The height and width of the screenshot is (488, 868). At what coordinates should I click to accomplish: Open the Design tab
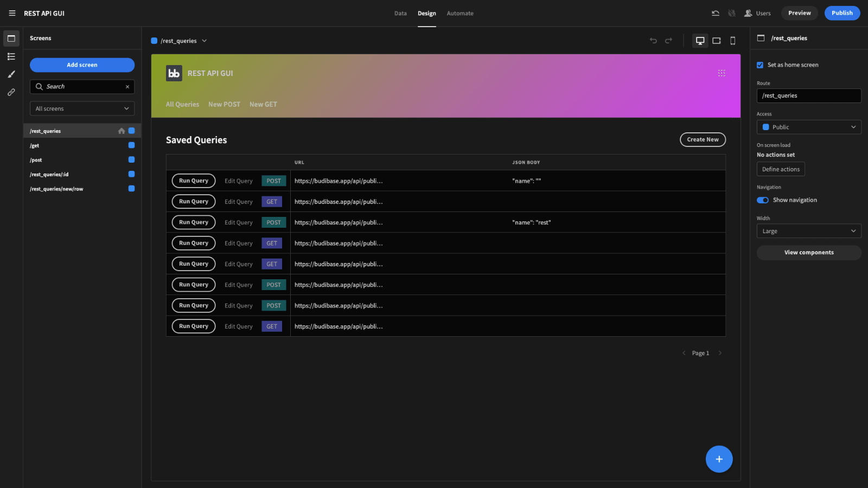click(x=427, y=14)
